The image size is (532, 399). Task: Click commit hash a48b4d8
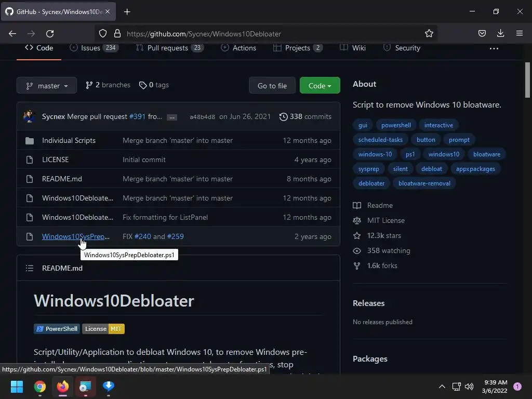[202, 117]
